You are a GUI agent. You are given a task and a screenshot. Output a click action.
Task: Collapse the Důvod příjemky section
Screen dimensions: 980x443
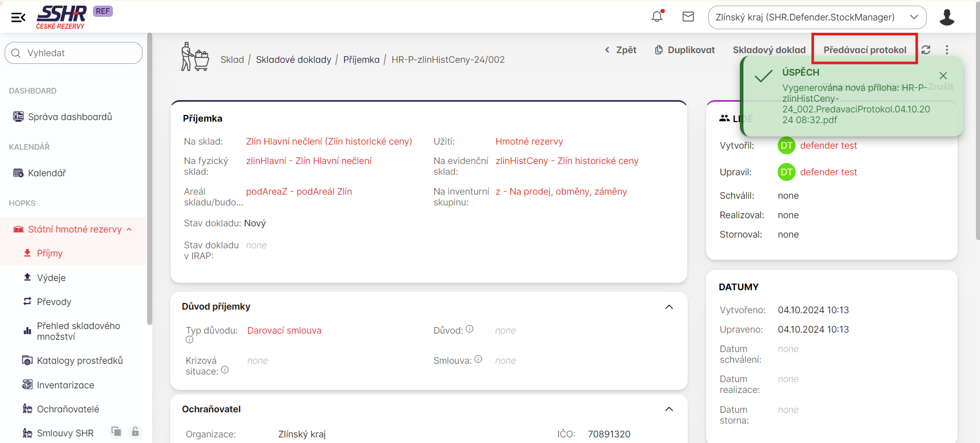[x=669, y=307]
